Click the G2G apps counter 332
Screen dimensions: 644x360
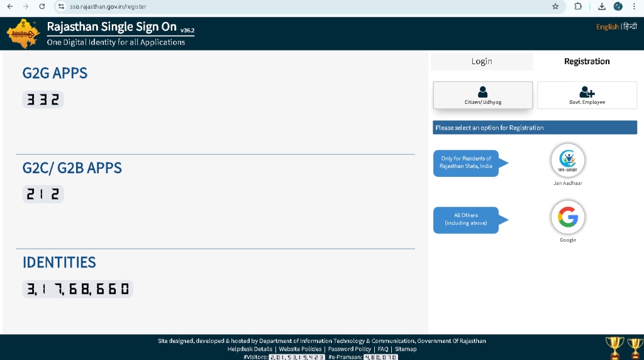43,99
